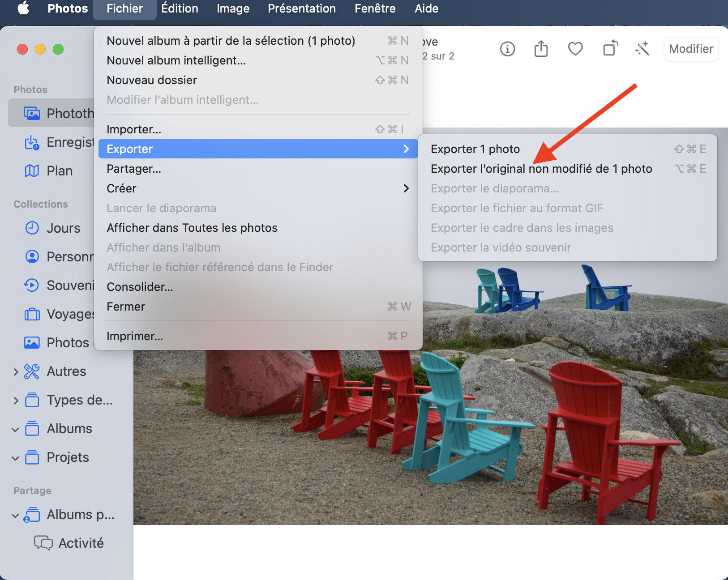Screen dimensions: 728x580
Task: Expand the Autres section
Action: coord(16,372)
